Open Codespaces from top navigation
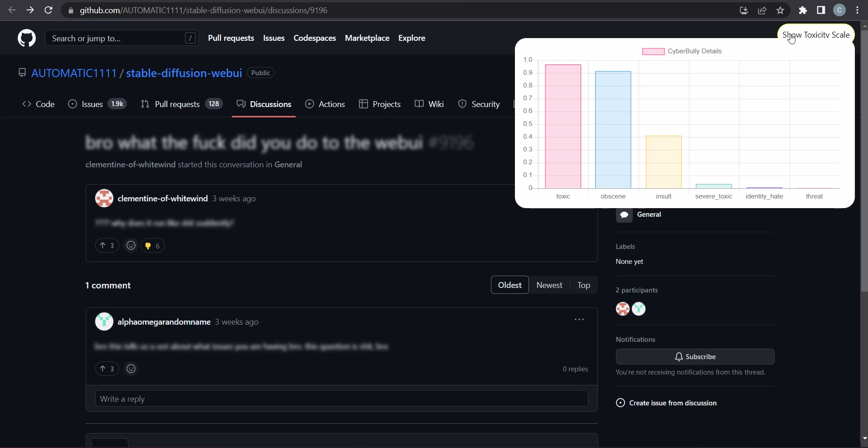This screenshot has height=448, width=868. 315,38
